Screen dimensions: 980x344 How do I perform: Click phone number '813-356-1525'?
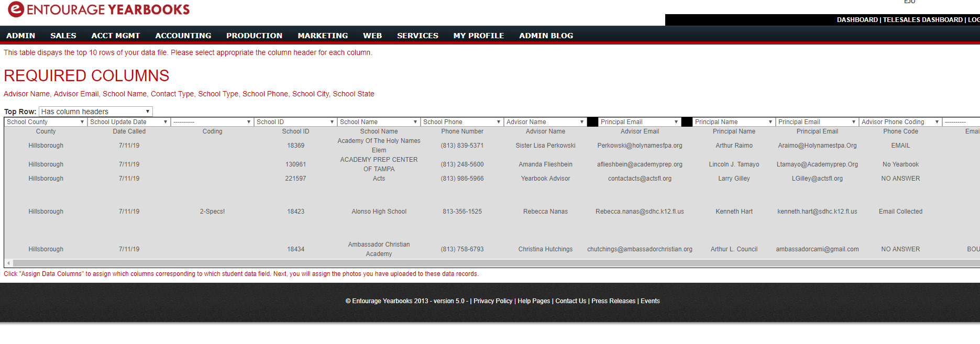pyautogui.click(x=462, y=212)
